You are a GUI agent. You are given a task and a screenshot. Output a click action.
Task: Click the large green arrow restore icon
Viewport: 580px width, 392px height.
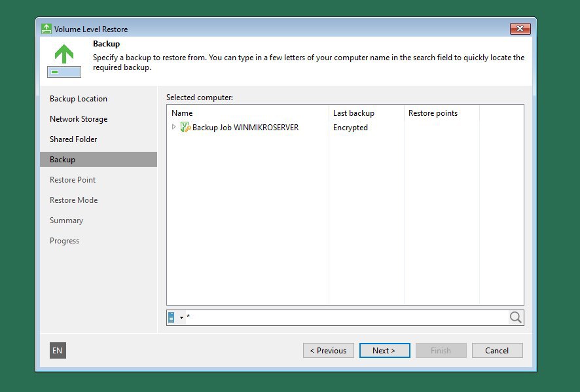click(64, 60)
